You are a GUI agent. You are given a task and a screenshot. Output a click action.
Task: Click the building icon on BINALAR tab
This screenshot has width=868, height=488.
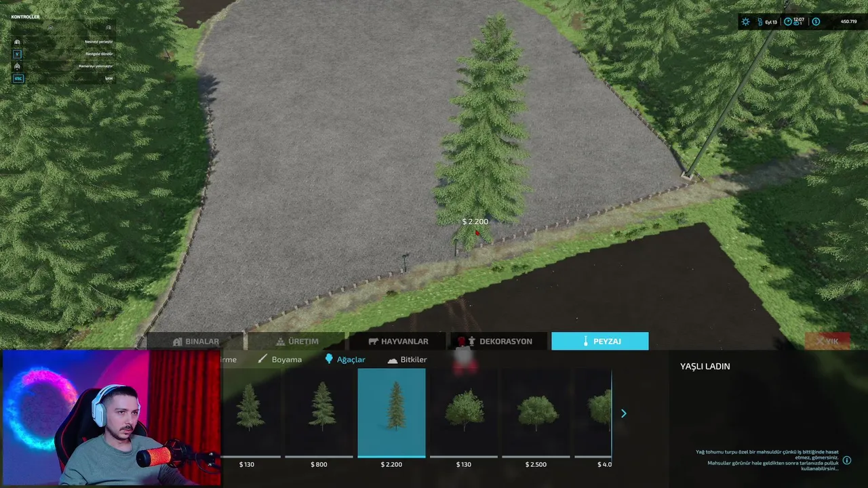click(x=178, y=342)
